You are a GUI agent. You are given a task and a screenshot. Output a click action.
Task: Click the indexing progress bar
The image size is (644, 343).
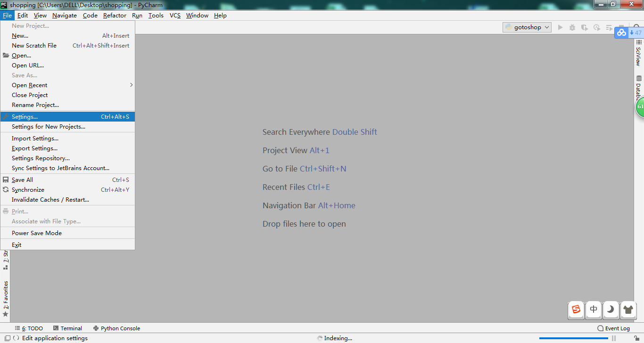pyautogui.click(x=574, y=338)
